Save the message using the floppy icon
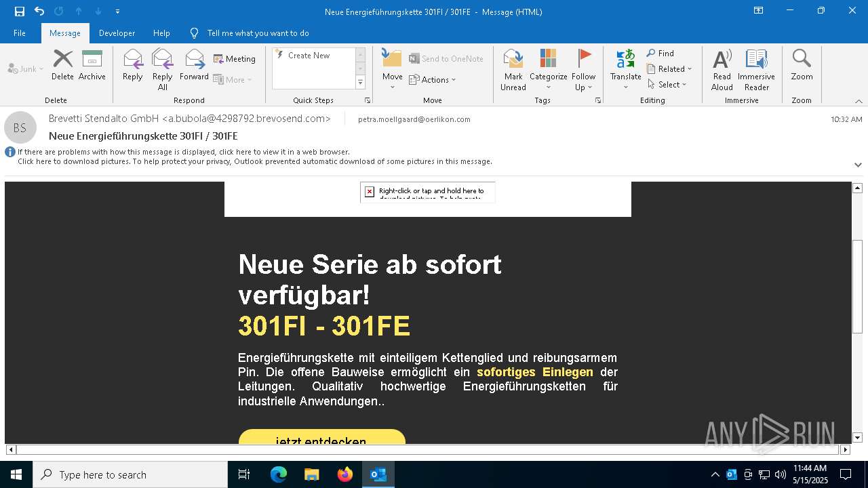Viewport: 868px width, 488px height. [x=20, y=12]
